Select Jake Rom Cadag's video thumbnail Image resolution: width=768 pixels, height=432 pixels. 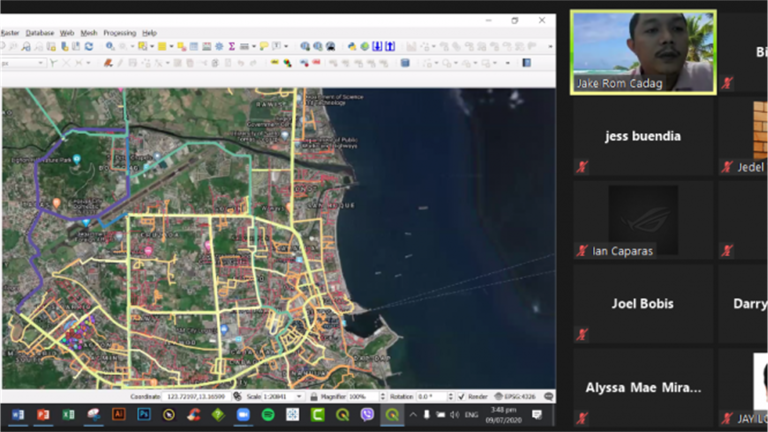click(x=643, y=52)
